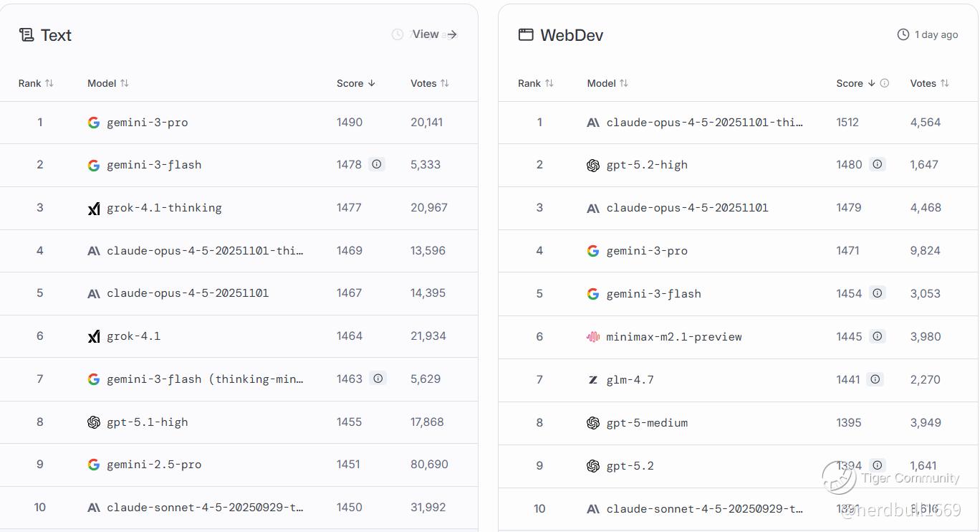Sort WebDev leaderboard by Votes column

pyautogui.click(x=929, y=83)
